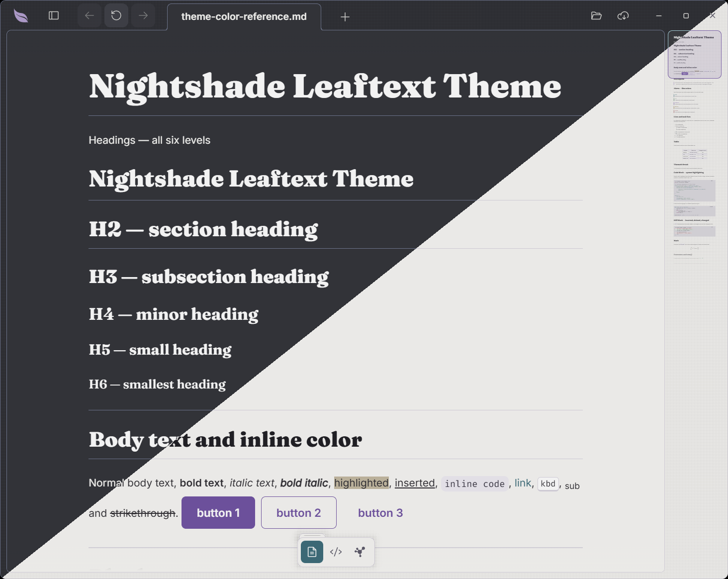Click the "H4 — minor heading" heading
Screen dimensions: 728x579
[x=174, y=314]
